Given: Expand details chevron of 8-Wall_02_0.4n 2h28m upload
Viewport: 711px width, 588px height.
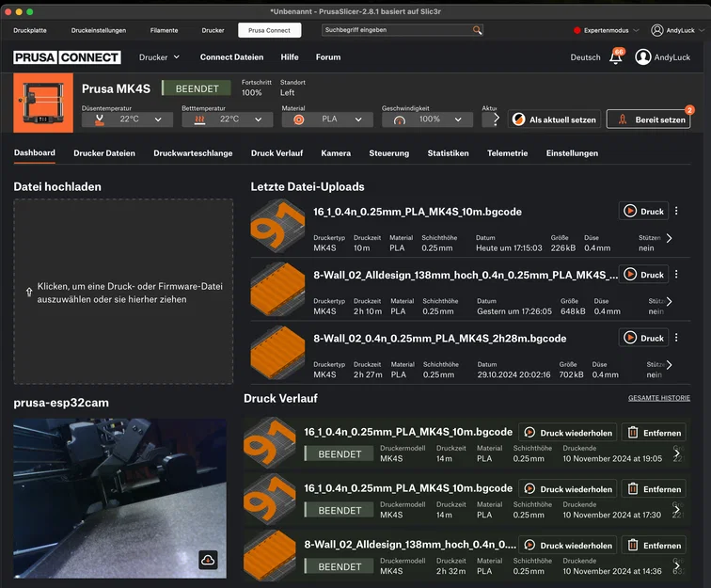Looking at the screenshot, I should [670, 365].
